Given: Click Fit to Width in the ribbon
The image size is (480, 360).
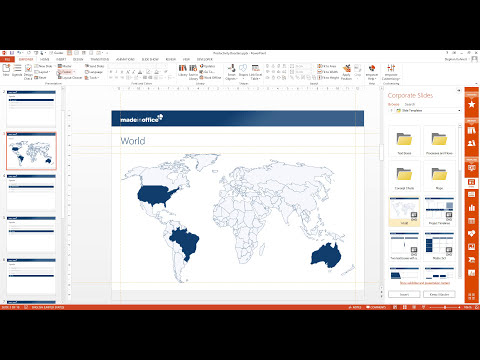Looking at the screenshot, I should tap(328, 72).
